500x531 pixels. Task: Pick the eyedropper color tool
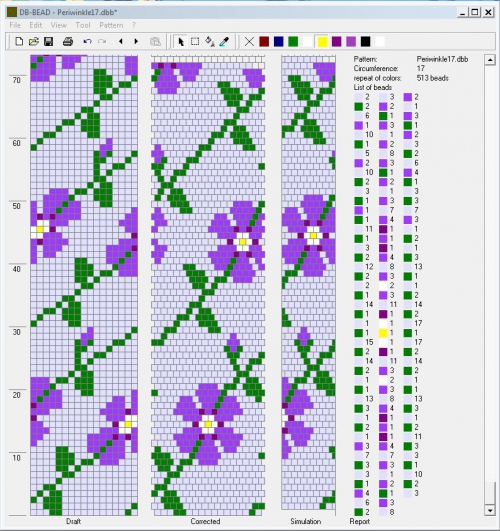224,42
